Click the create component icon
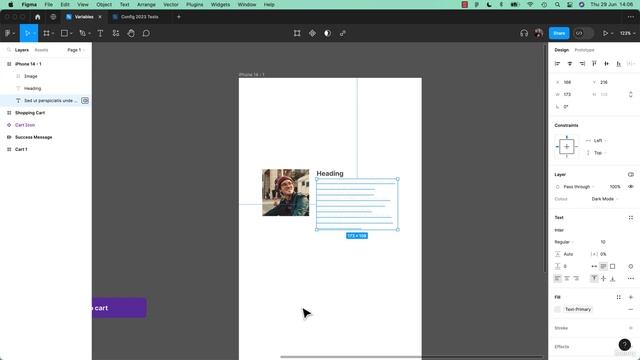The height and width of the screenshot is (360, 640). pos(312,33)
